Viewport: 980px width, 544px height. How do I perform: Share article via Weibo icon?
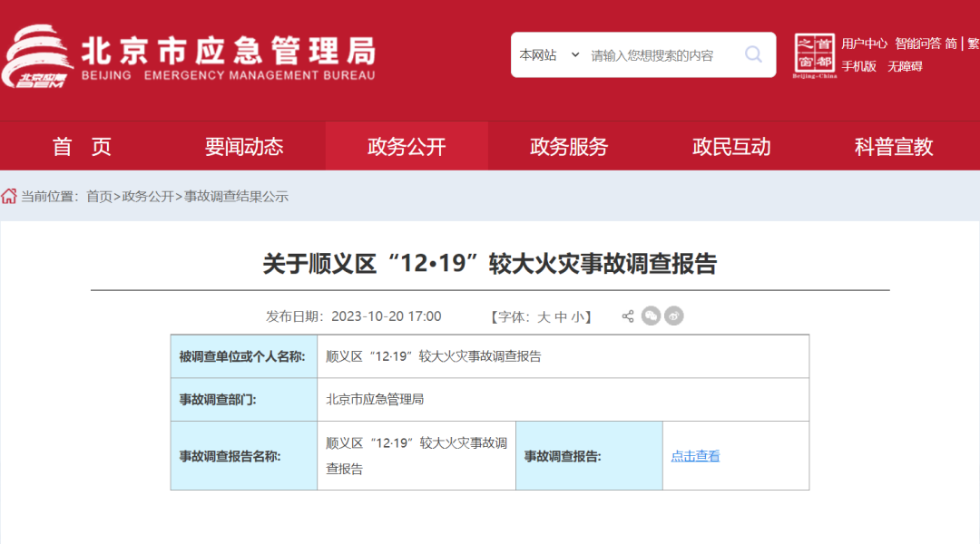(673, 316)
